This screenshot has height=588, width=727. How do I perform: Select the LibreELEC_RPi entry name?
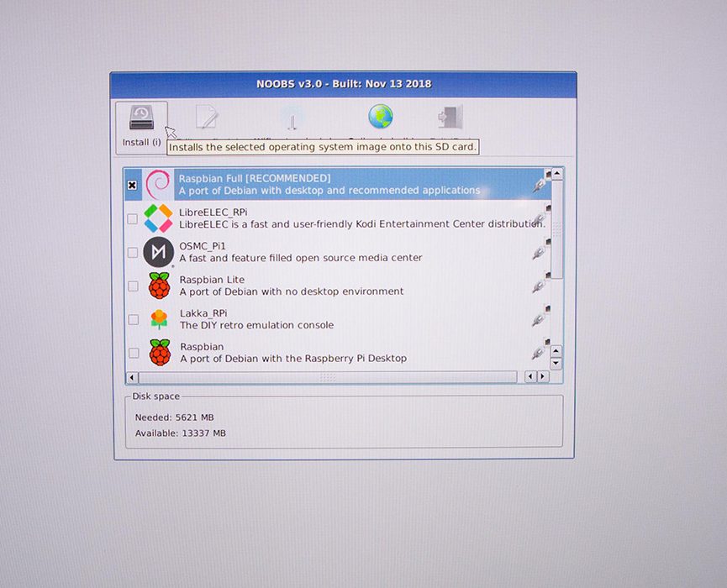(x=213, y=213)
